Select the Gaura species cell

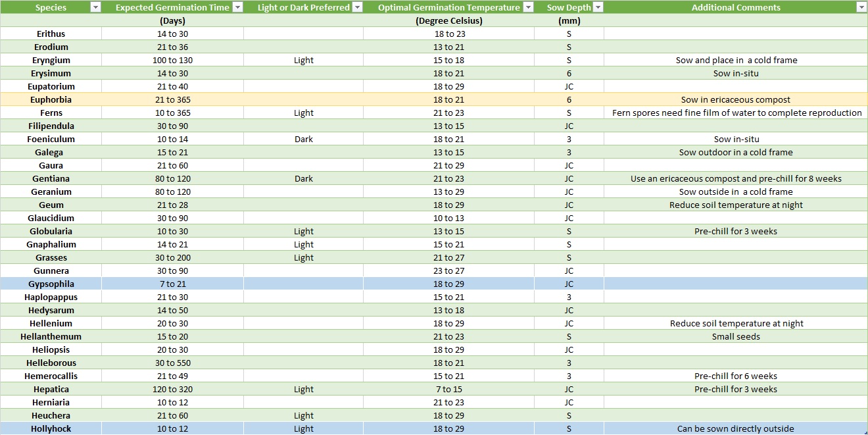click(51, 165)
